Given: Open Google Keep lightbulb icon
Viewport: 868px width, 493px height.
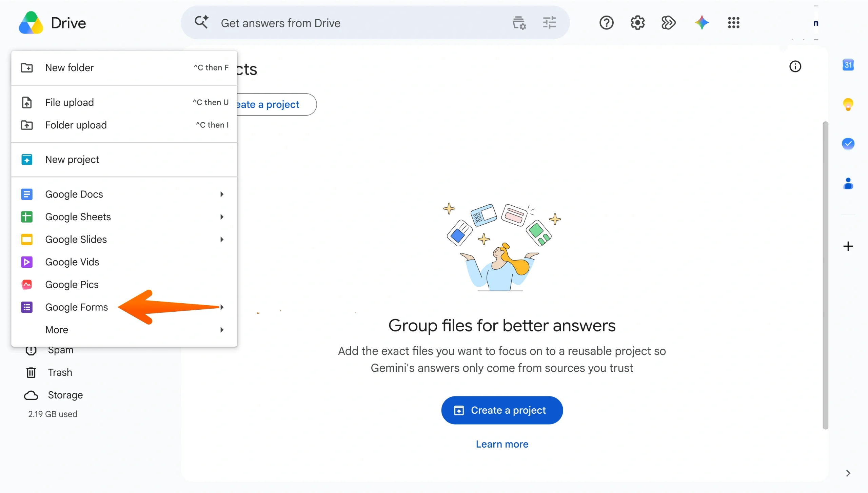Looking at the screenshot, I should click(848, 104).
